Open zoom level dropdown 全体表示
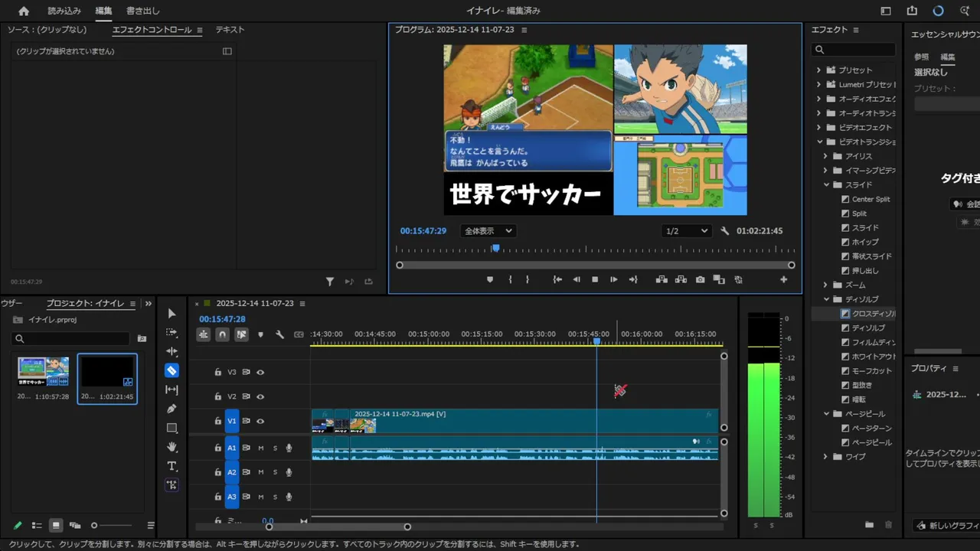This screenshot has height=551, width=980. (x=488, y=231)
